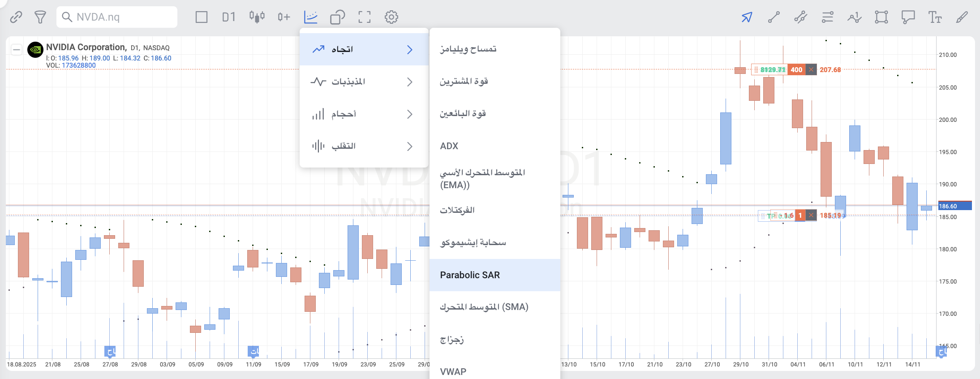Select Parabolic SAR indicator
This screenshot has height=379, width=980.
495,275
